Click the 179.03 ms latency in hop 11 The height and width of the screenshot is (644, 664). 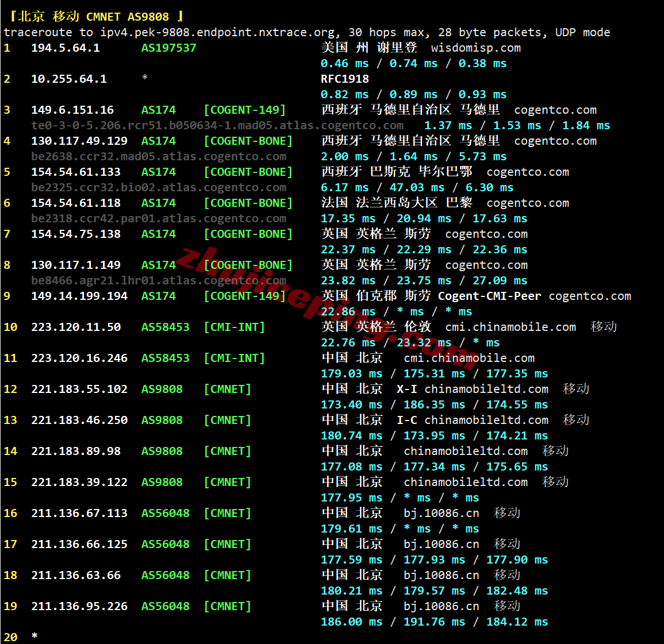(351, 373)
